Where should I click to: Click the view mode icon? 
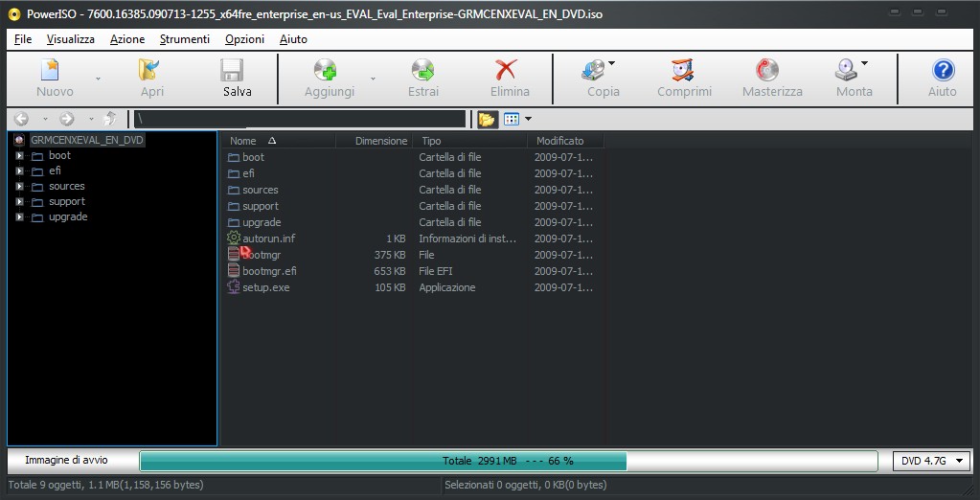click(x=512, y=119)
